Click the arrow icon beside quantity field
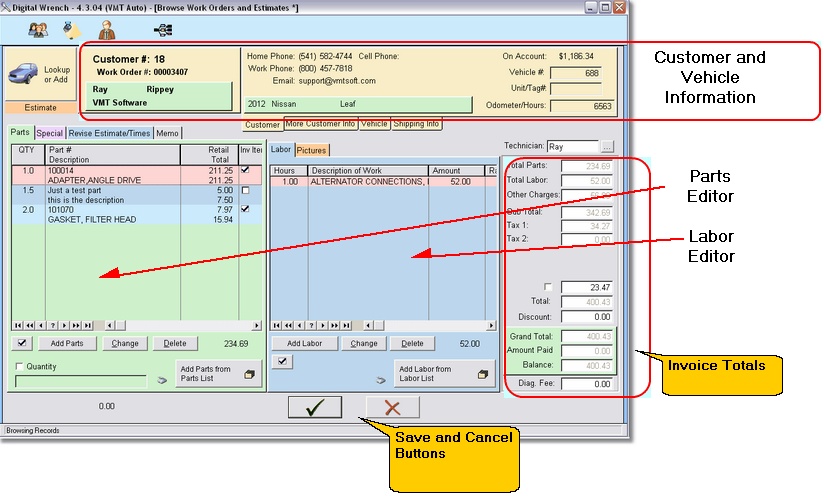 [162, 380]
